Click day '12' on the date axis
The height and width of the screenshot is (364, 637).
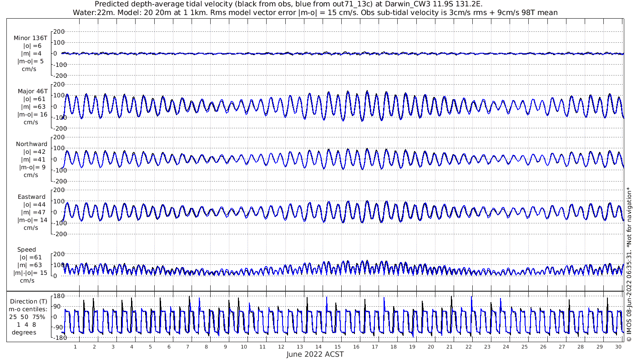[281, 347]
